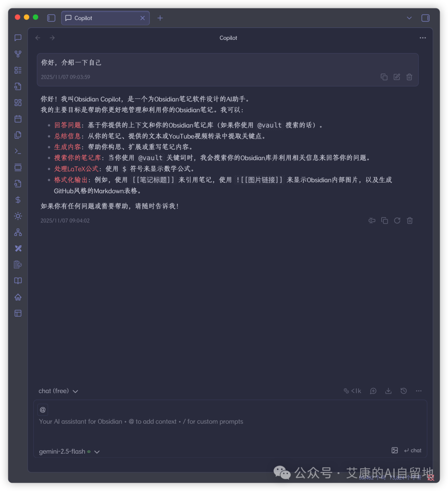Copy the AI response from 09:04:02
The width and height of the screenshot is (448, 491).
click(x=385, y=221)
